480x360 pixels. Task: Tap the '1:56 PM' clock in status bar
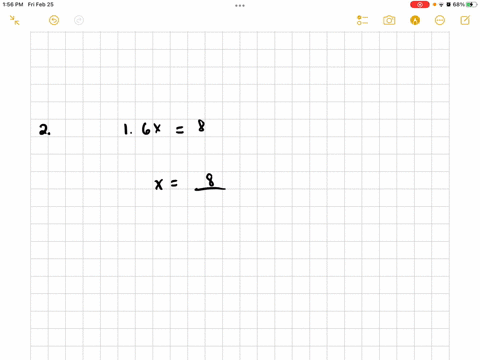coord(13,5)
